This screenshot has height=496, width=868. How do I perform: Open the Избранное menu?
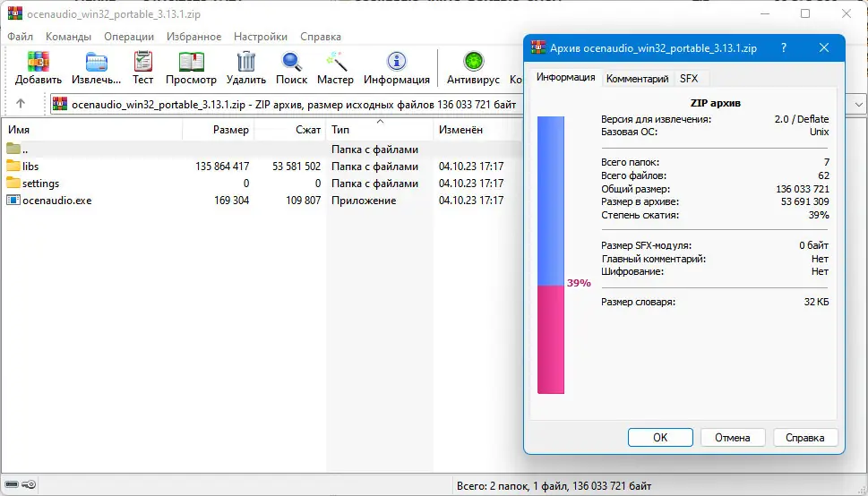click(x=193, y=37)
